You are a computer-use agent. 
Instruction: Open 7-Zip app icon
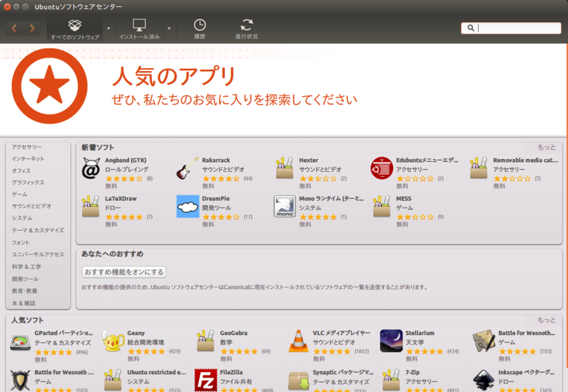click(391, 380)
